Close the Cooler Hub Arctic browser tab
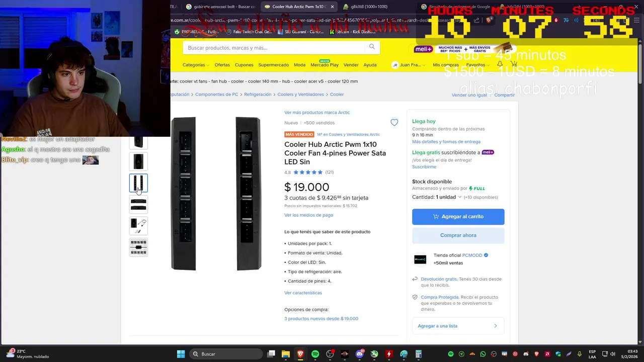The height and width of the screenshot is (362, 644). [332, 7]
